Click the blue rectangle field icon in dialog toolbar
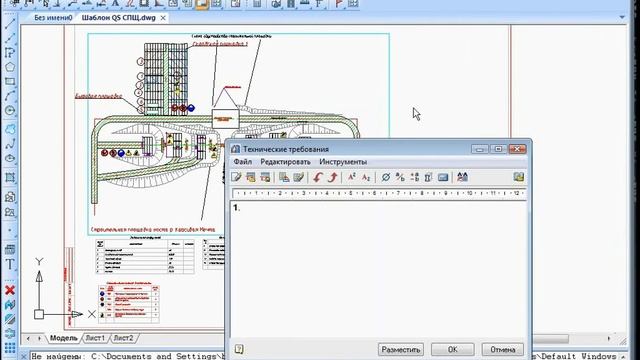The height and width of the screenshot is (360, 640). (443, 177)
